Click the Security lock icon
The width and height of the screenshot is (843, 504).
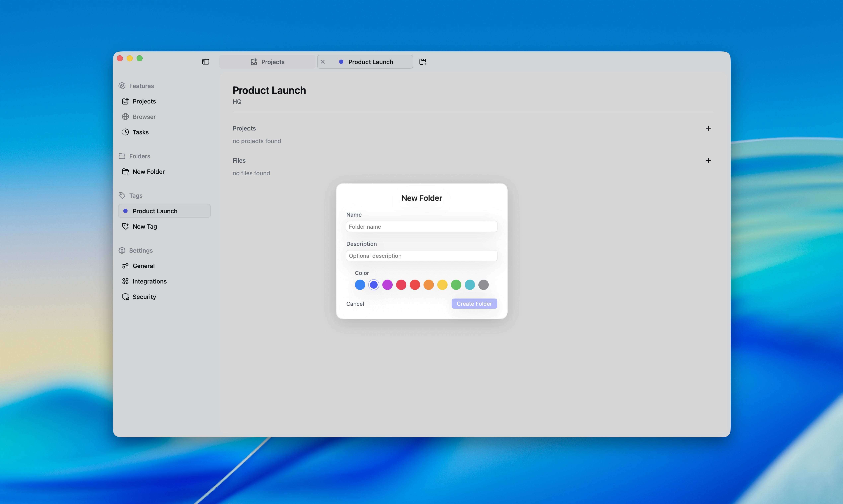point(125,297)
